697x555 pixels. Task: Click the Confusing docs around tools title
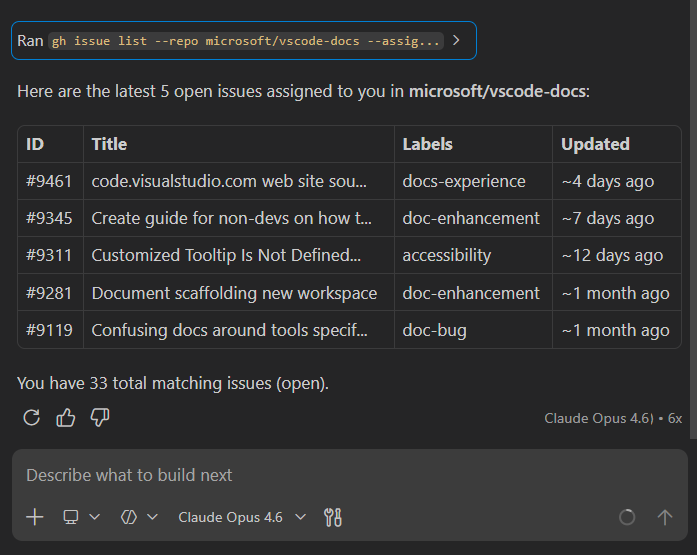tap(230, 330)
